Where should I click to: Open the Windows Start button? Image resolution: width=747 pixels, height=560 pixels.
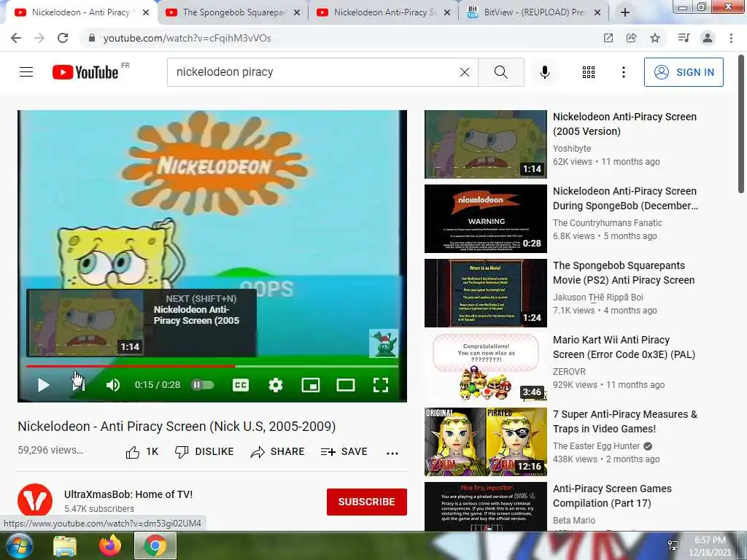(x=18, y=545)
